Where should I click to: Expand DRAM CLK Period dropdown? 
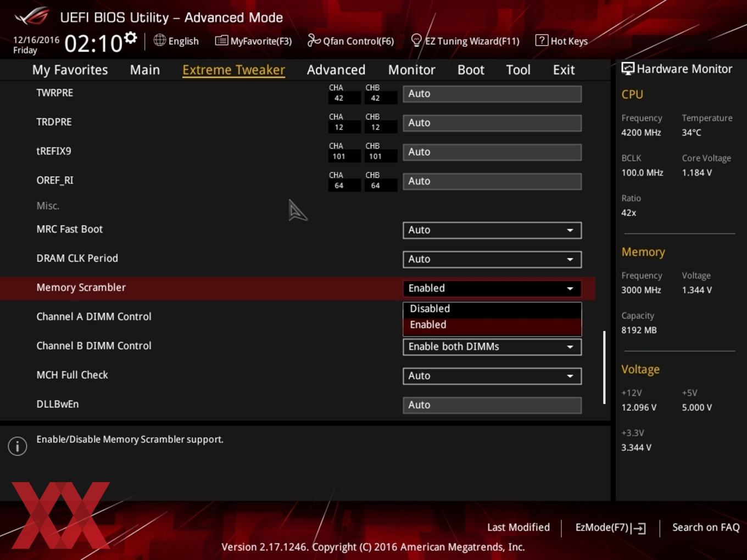click(492, 259)
